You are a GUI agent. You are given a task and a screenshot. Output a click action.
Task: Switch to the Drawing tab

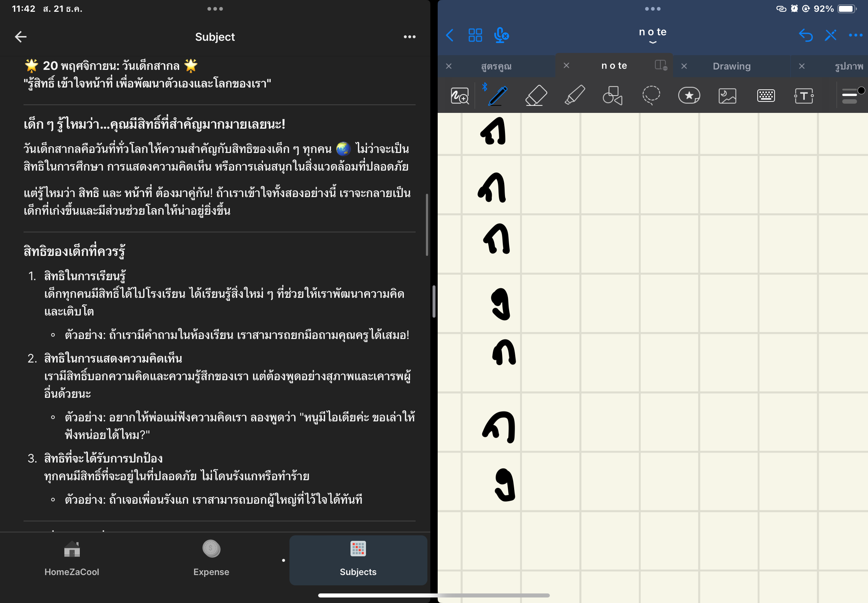(731, 66)
